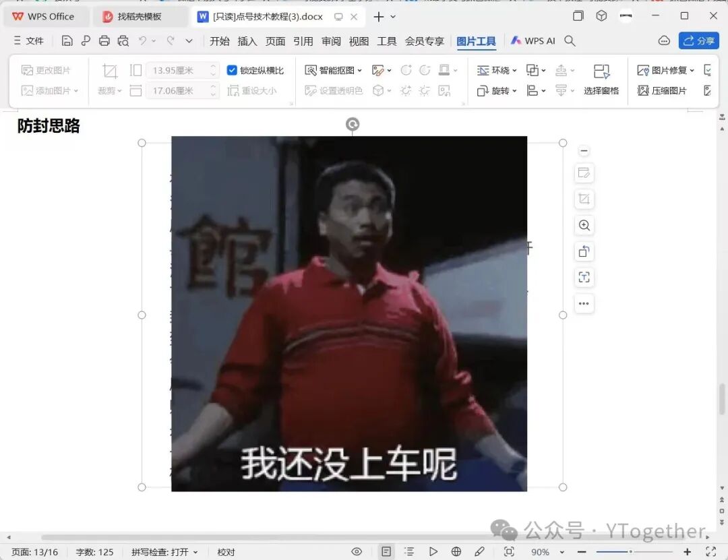
Task: Click the 压缩图片 compress picture tool
Action: (x=662, y=90)
